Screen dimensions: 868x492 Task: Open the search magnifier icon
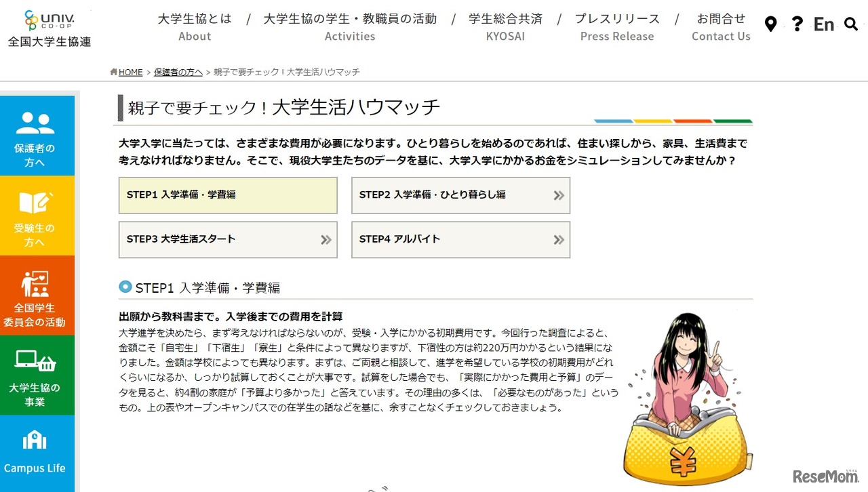(851, 24)
